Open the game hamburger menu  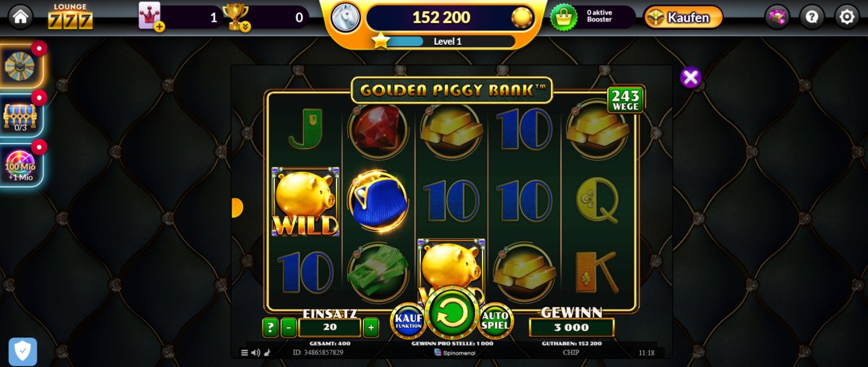coord(244,353)
